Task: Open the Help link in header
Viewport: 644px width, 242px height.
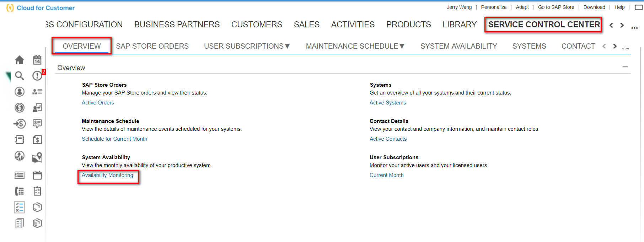Action: [619, 7]
